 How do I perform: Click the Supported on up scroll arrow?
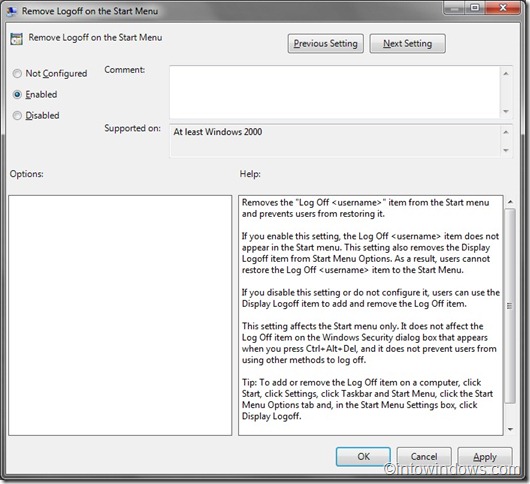coord(506,132)
